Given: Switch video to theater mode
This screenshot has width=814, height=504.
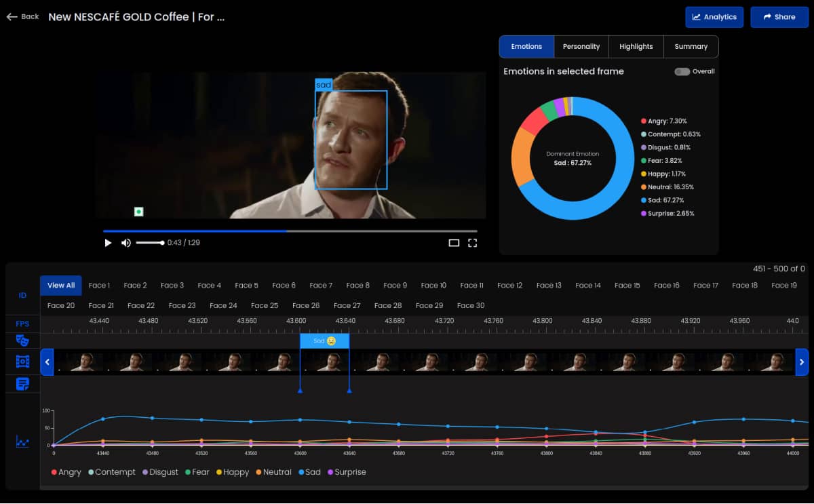Looking at the screenshot, I should click(454, 243).
